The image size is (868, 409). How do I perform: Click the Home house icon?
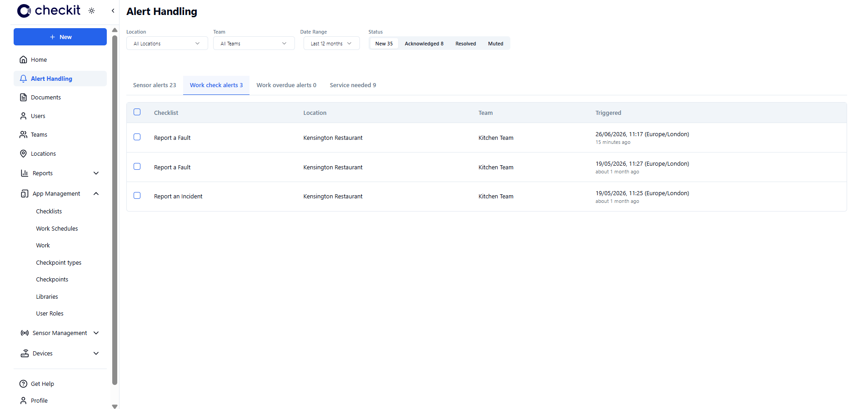point(23,59)
